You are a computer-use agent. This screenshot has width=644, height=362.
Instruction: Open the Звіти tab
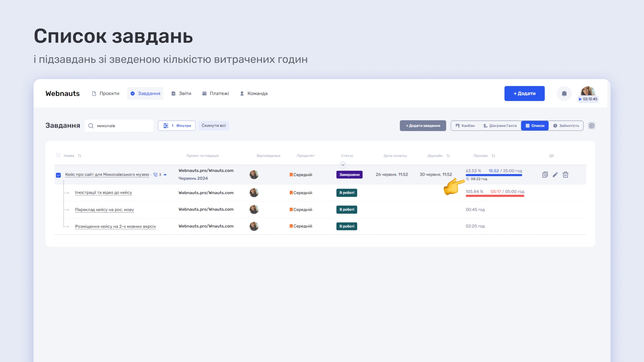181,94
